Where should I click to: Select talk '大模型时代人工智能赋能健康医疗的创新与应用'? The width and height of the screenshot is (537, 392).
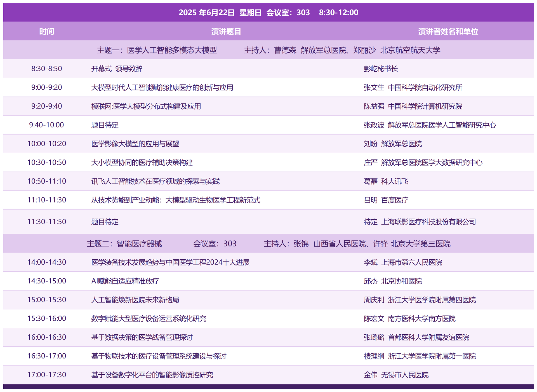[x=162, y=88]
